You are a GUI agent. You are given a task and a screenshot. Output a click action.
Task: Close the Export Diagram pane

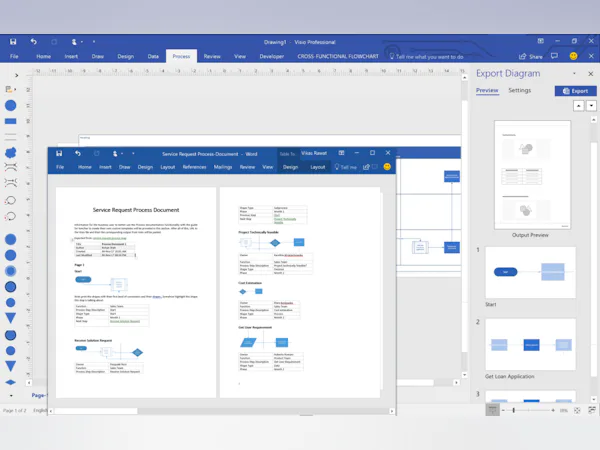590,73
